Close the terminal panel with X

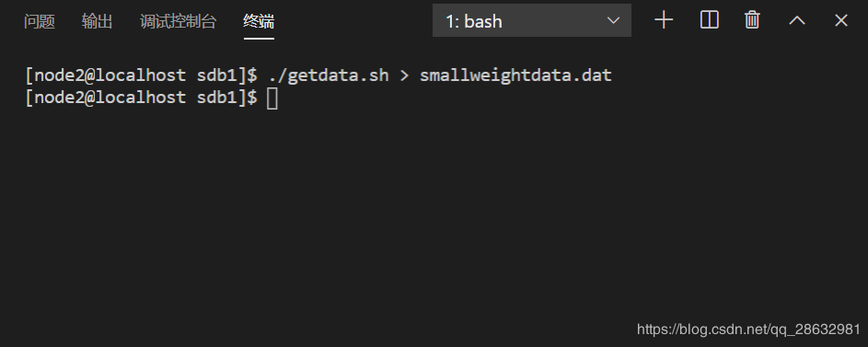(841, 21)
